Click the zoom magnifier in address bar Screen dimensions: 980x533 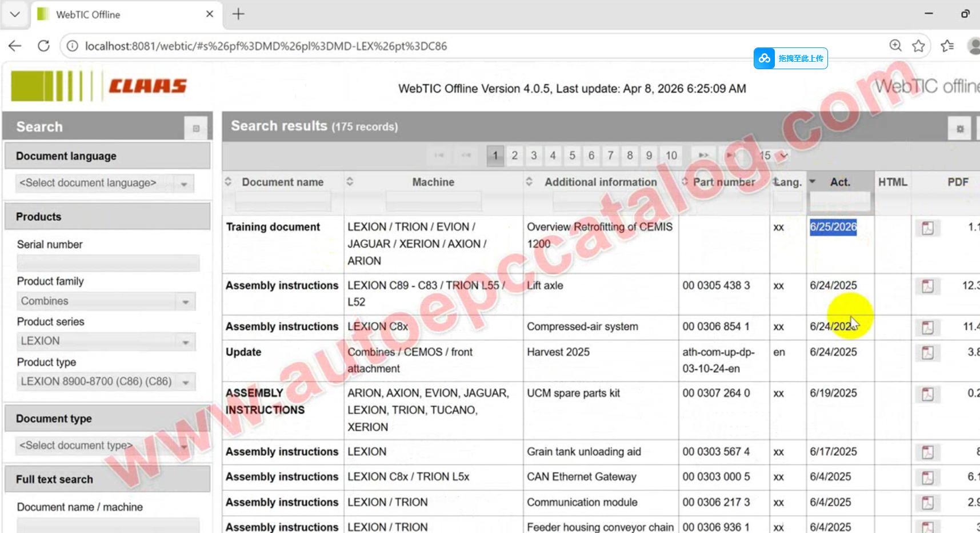[895, 46]
